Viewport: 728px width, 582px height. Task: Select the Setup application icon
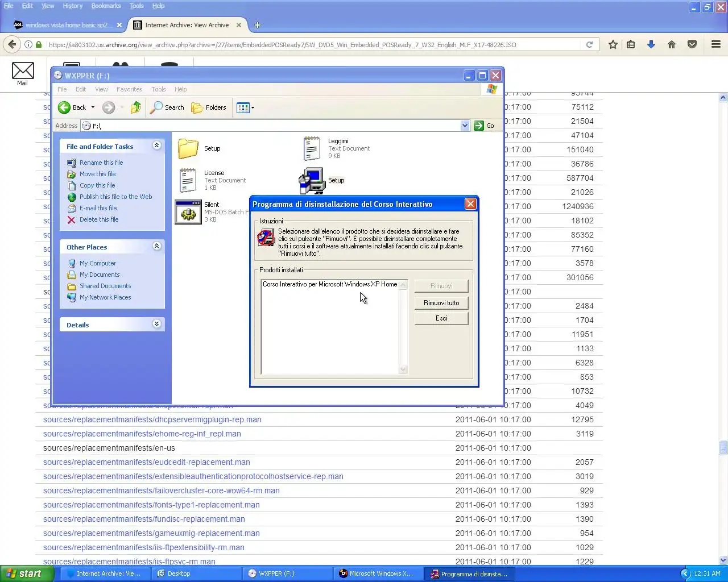pos(312,181)
